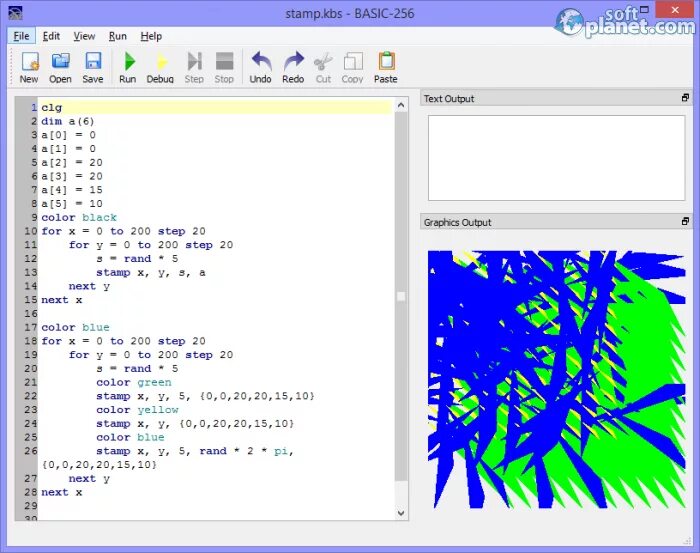Click code line 'a[5] = 10'
This screenshot has width=700, height=553.
coord(72,204)
